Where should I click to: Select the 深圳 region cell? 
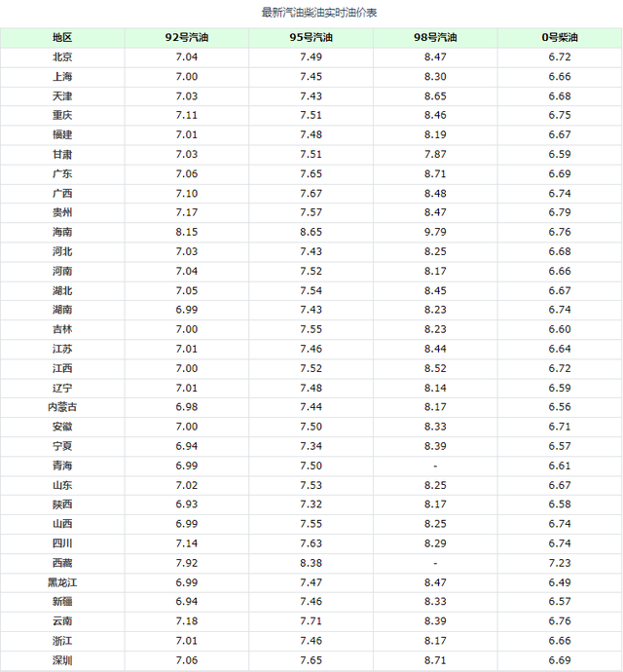[x=62, y=660]
